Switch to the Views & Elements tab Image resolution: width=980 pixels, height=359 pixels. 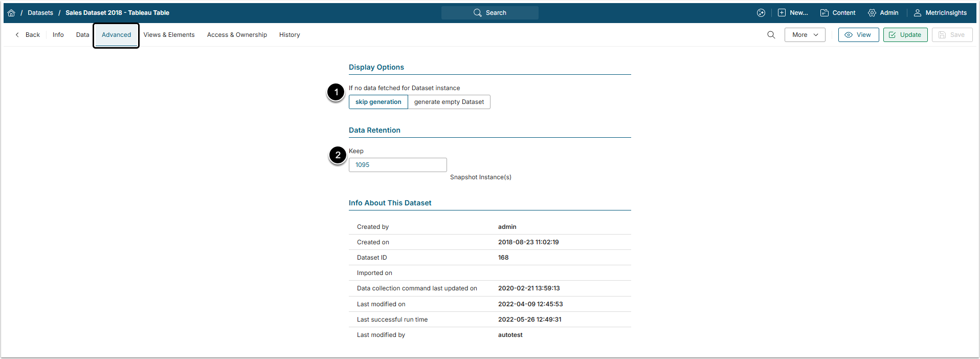point(169,35)
